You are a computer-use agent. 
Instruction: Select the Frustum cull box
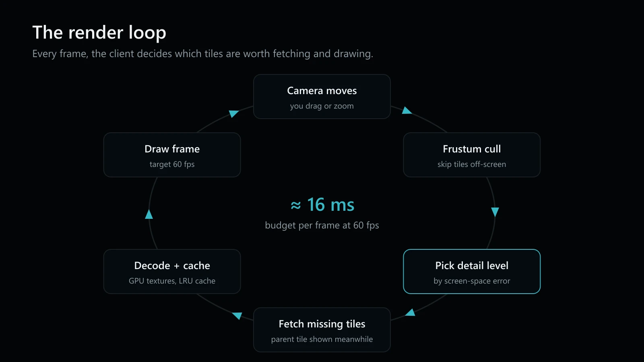click(472, 155)
